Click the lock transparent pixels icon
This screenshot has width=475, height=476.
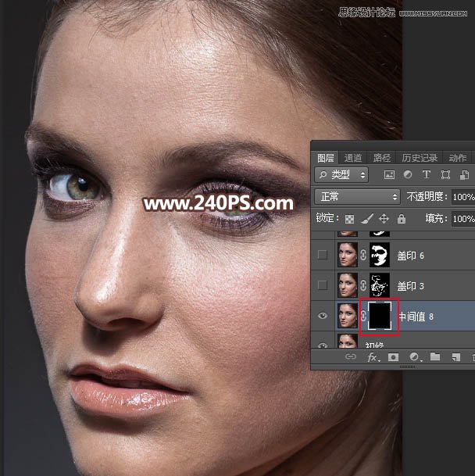[x=349, y=220]
